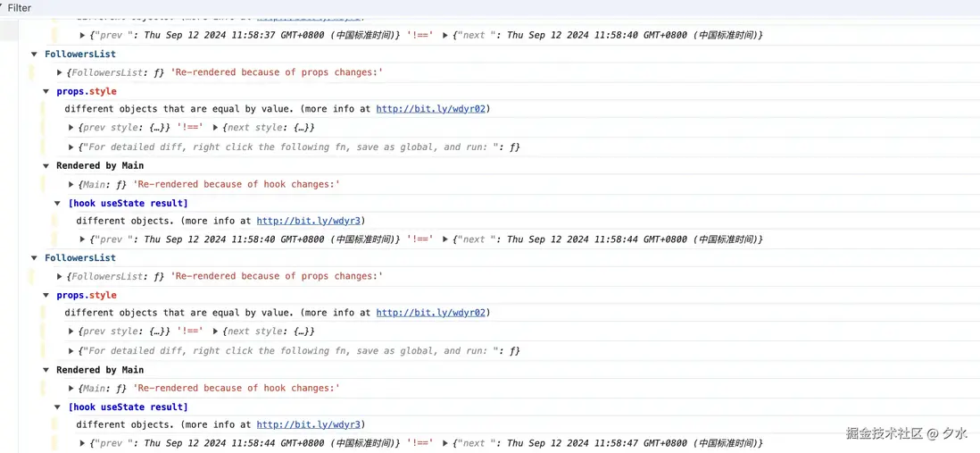Expand the first {prev style: {…}} object

[71, 128]
